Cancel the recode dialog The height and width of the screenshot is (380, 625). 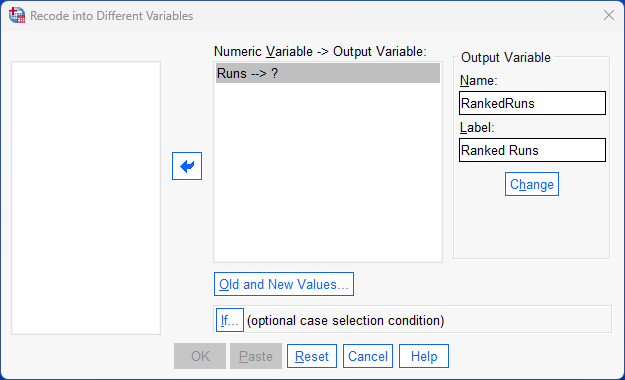[368, 356]
